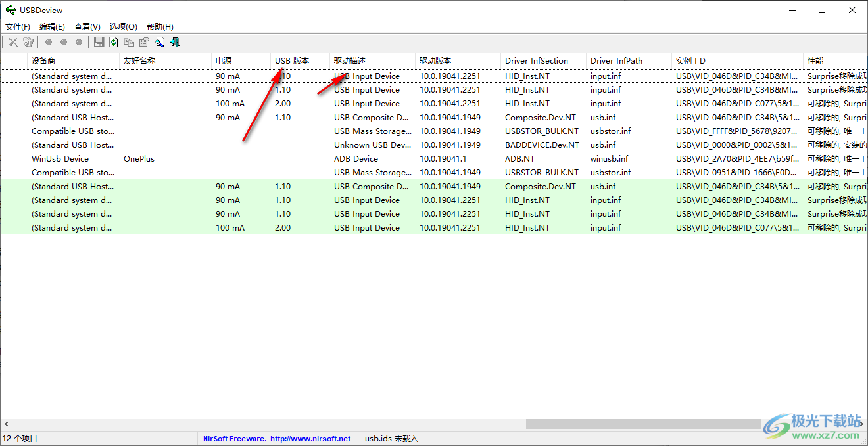Open the Properties toolbar icon
Screen dimensions: 868x446
click(144, 43)
